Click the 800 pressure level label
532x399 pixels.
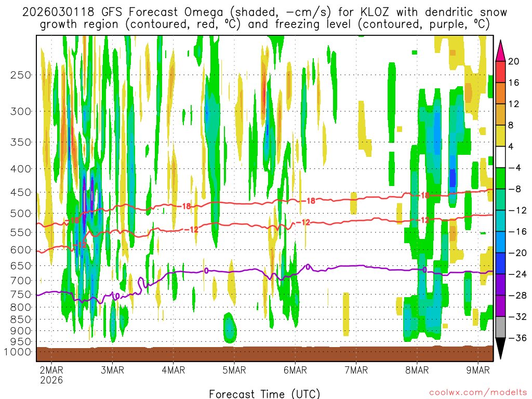point(21,308)
